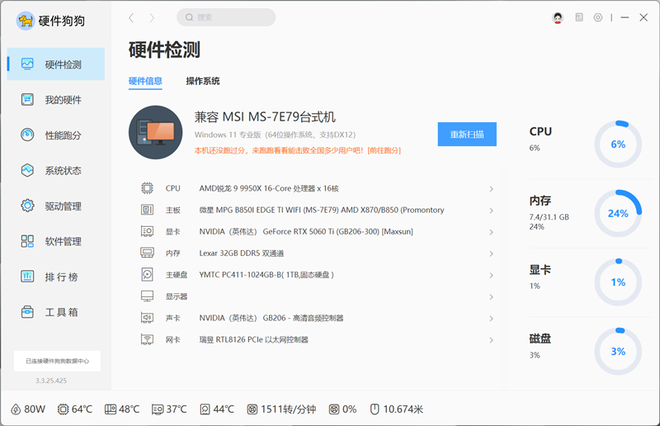Click the 前往跑分 link

tap(384, 150)
